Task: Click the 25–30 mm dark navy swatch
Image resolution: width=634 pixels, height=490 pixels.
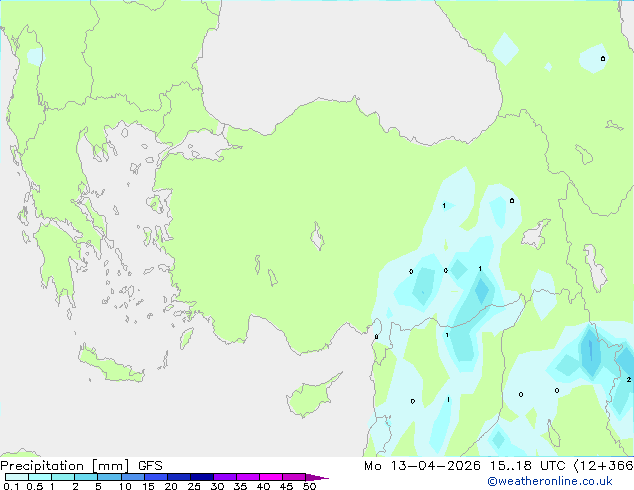Action: (x=202, y=477)
